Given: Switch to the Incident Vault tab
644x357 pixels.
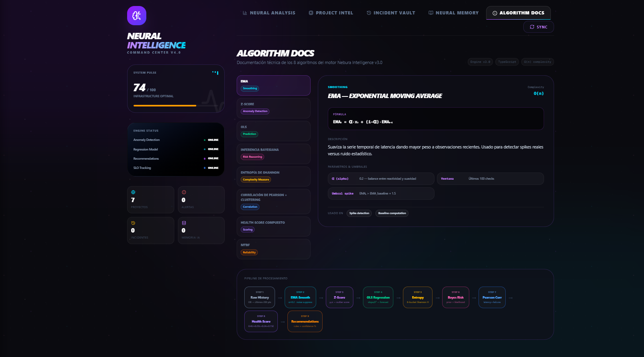Looking at the screenshot, I should pos(391,13).
